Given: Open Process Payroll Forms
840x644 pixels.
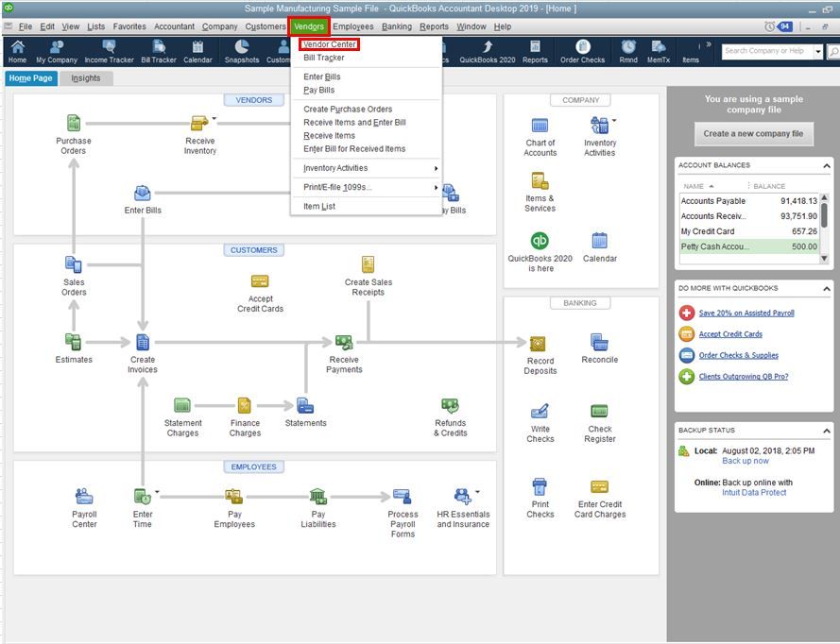Looking at the screenshot, I should [x=403, y=497].
